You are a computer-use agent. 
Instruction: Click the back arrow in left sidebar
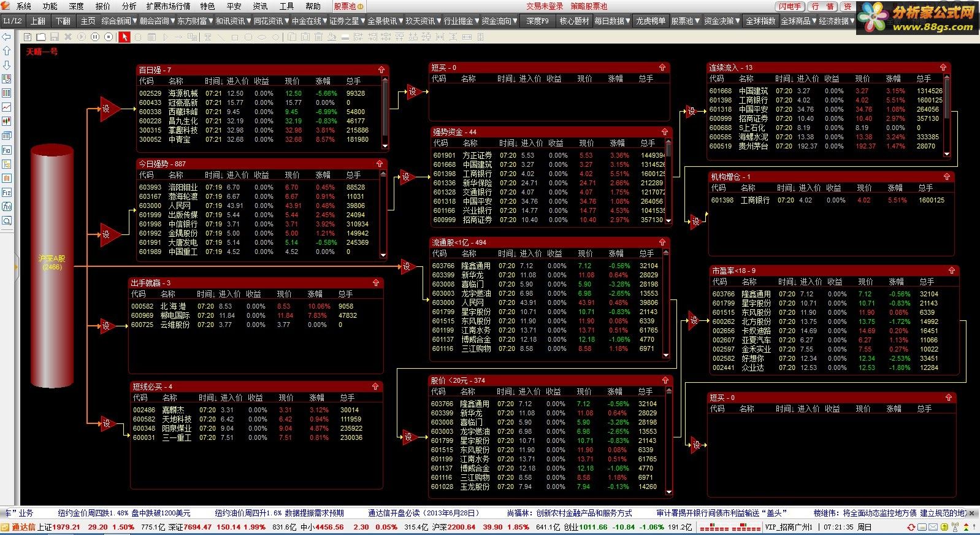7,37
